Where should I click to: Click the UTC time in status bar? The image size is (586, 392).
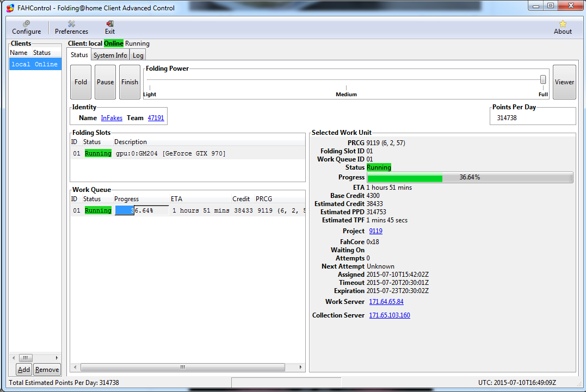(517, 383)
